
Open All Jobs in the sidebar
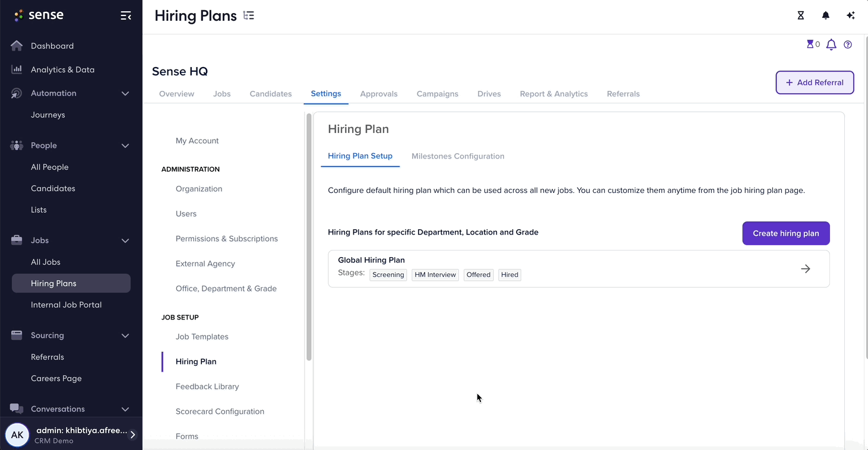pyautogui.click(x=46, y=262)
